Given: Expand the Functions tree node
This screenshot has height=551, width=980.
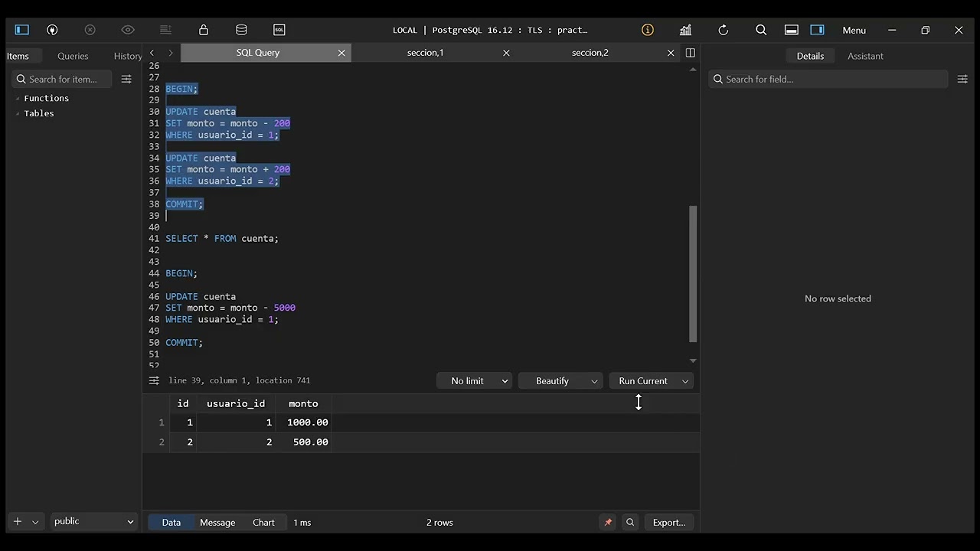Looking at the screenshot, I should pyautogui.click(x=18, y=99).
